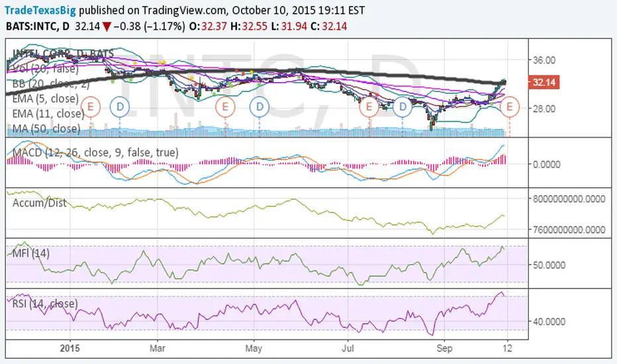
Task: Click the Jul date axis label
Action: tap(348, 349)
